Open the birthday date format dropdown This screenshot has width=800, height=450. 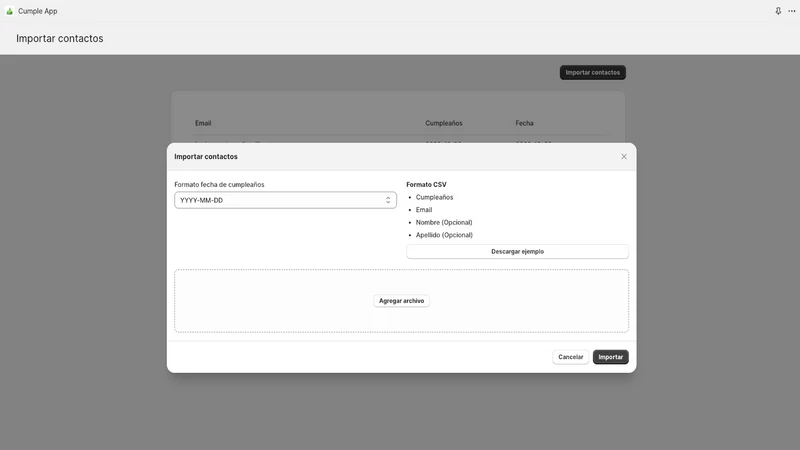pyautogui.click(x=285, y=200)
